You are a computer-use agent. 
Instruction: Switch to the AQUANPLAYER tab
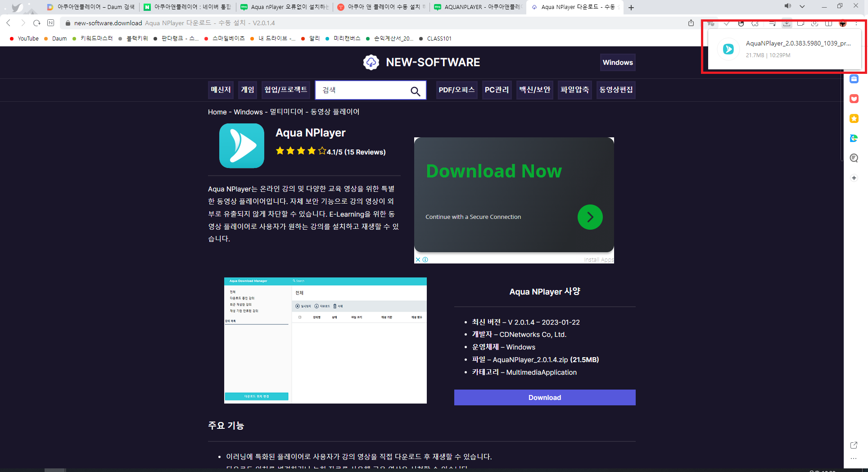478,7
